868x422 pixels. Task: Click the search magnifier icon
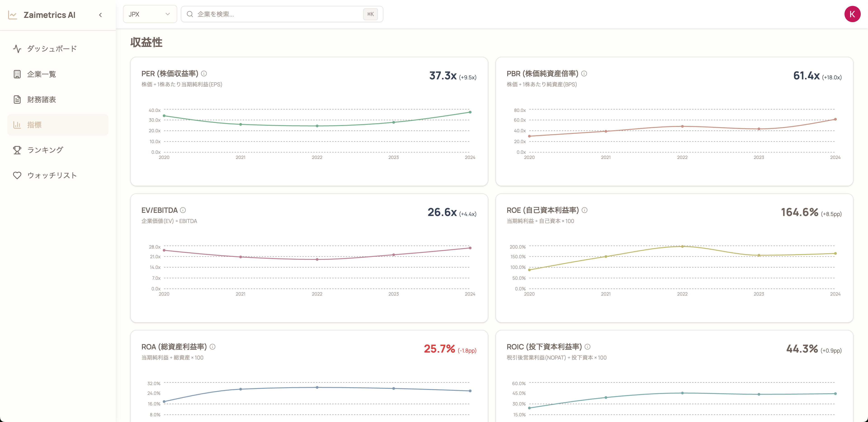click(x=190, y=14)
